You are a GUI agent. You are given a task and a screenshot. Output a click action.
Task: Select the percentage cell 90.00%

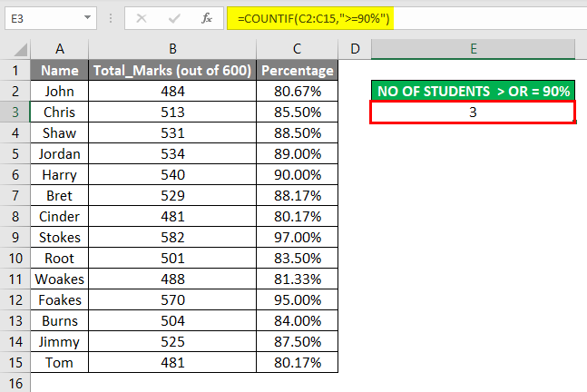click(x=298, y=174)
